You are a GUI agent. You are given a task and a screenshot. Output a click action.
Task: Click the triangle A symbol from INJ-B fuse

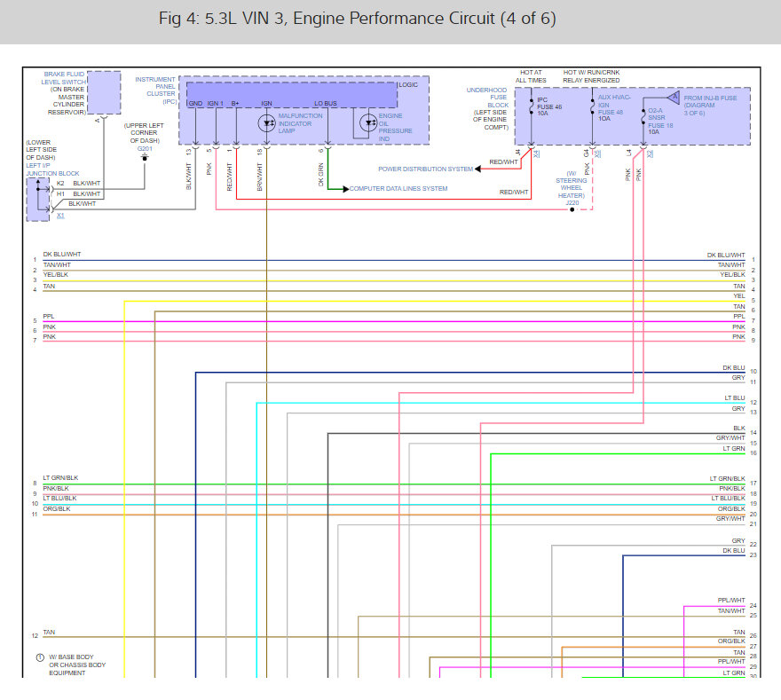[x=675, y=97]
